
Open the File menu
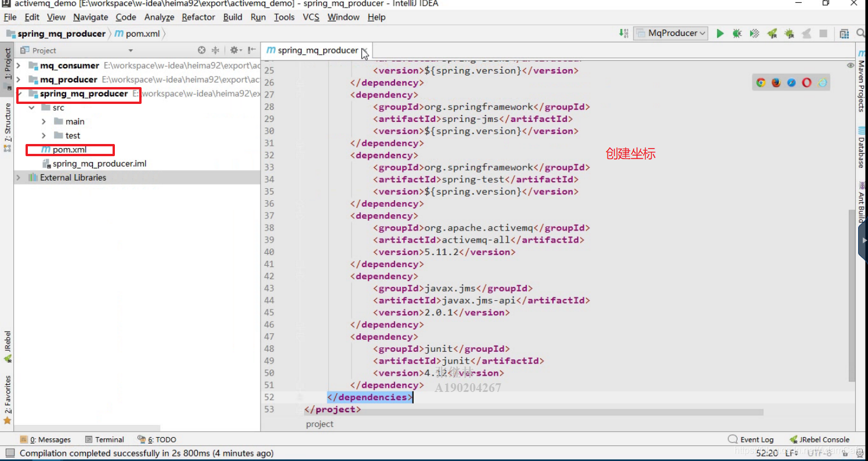point(10,17)
